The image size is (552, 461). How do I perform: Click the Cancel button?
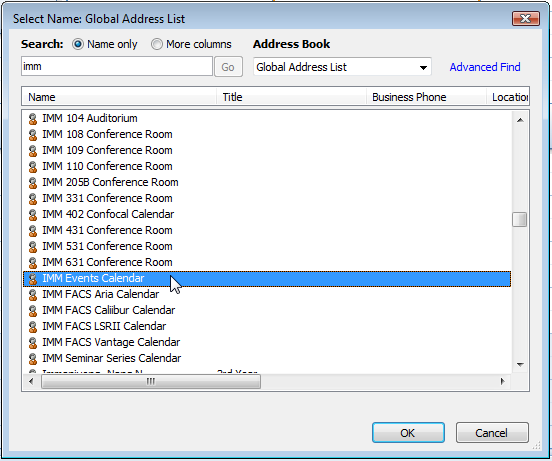[x=492, y=432]
